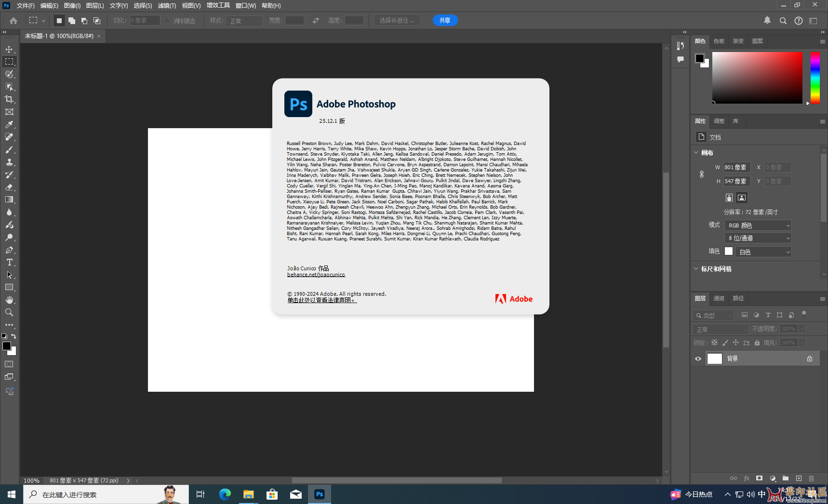Open the Color panel options menu
Image resolution: width=828 pixels, height=504 pixels.
pyautogui.click(x=823, y=41)
